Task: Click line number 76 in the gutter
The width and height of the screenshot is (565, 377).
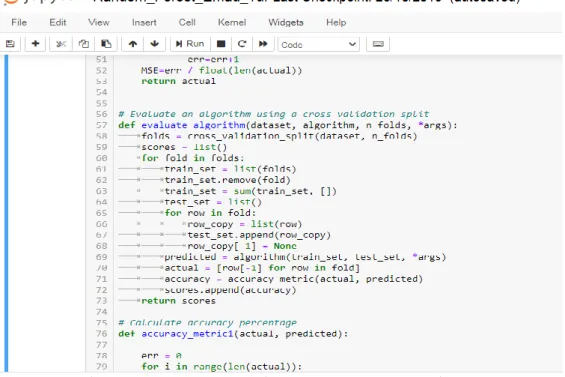Action: tap(102, 334)
